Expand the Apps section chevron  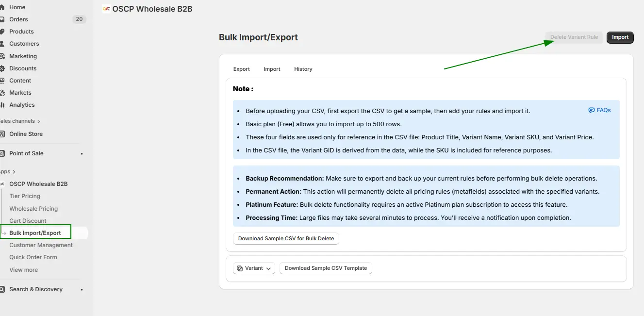click(x=14, y=172)
